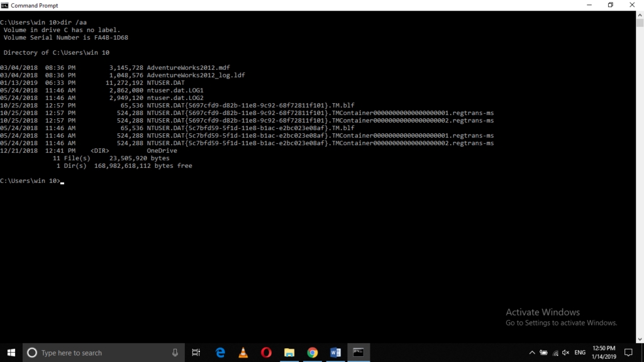644x362 pixels.
Task: Click the battery status tray icon
Action: click(x=543, y=353)
